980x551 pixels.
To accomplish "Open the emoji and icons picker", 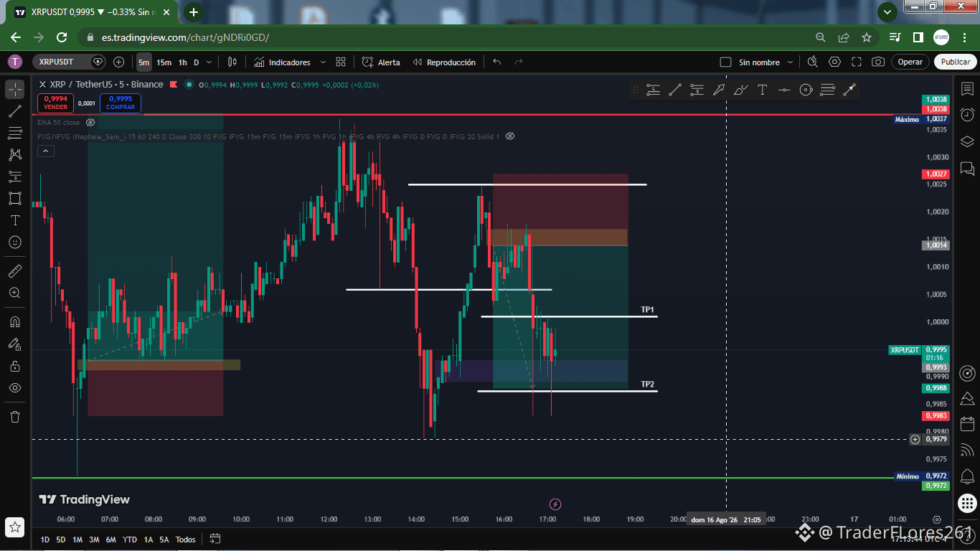I will click(x=15, y=242).
